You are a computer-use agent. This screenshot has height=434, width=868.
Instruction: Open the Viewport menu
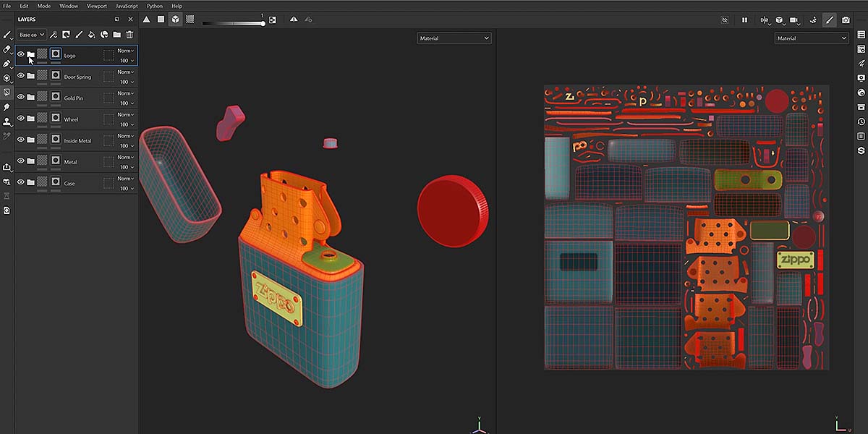click(x=96, y=6)
